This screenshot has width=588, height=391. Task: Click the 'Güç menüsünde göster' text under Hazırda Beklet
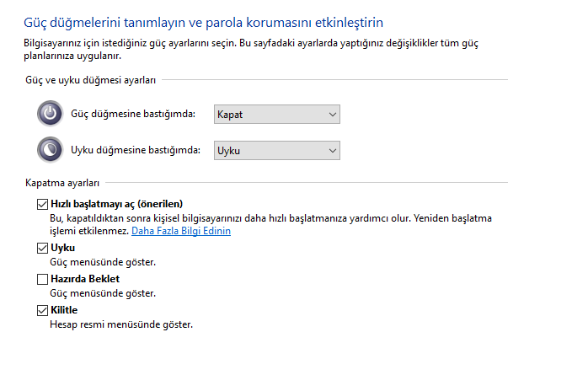103,293
